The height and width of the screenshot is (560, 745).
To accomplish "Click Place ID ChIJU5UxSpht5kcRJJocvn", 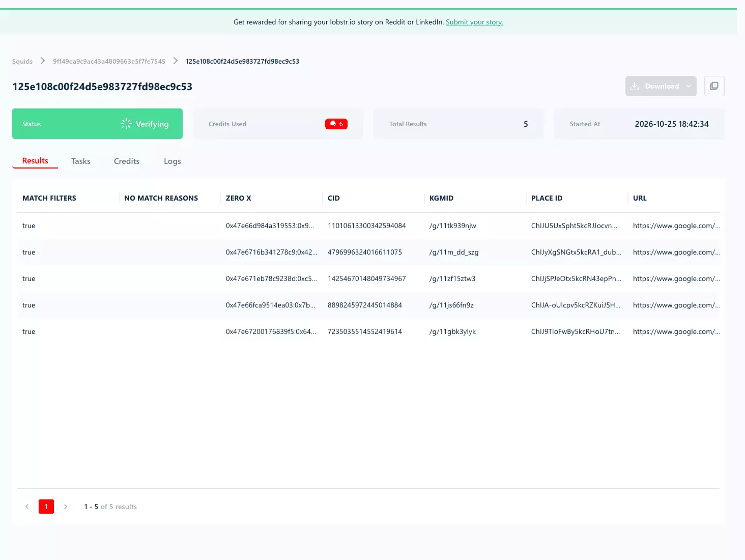I will 574,226.
